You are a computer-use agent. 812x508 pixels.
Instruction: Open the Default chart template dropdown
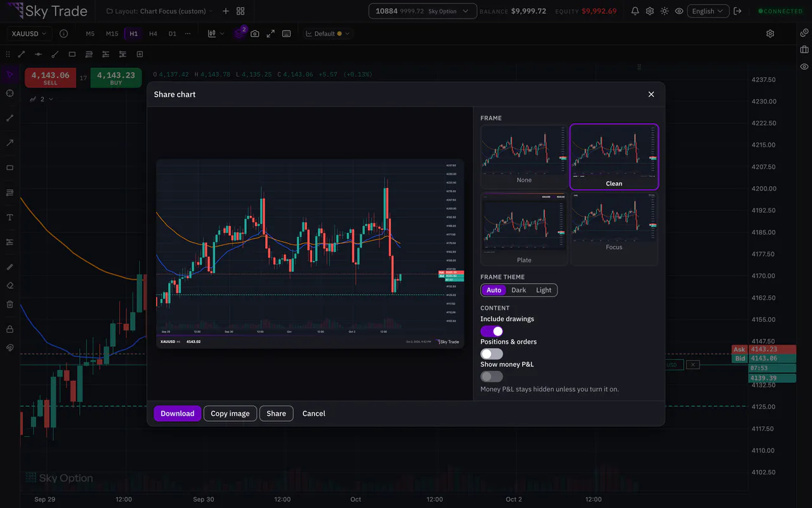click(327, 34)
